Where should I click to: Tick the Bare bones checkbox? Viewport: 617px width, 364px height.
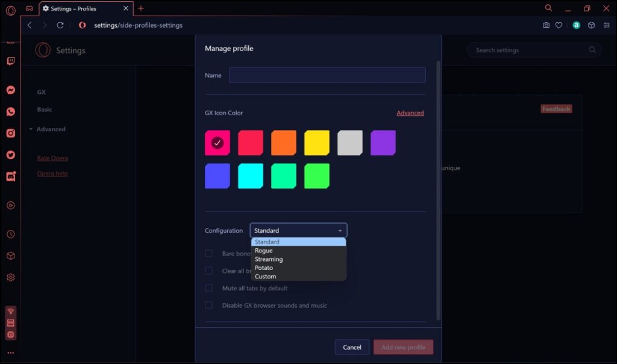click(x=209, y=254)
